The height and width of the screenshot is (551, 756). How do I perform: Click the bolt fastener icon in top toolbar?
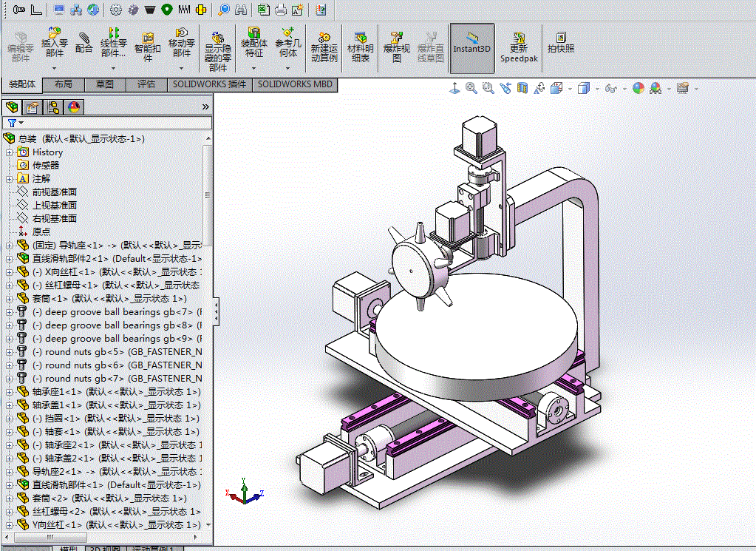coord(19,10)
